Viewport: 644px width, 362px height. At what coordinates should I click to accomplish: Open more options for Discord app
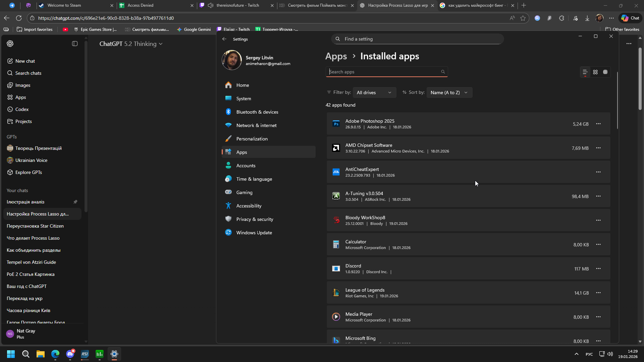pyautogui.click(x=598, y=269)
